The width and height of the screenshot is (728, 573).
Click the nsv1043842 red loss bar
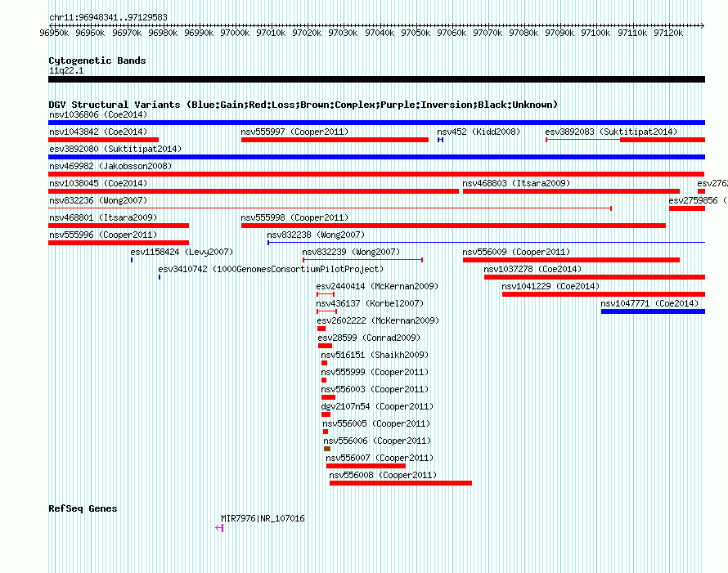point(104,140)
